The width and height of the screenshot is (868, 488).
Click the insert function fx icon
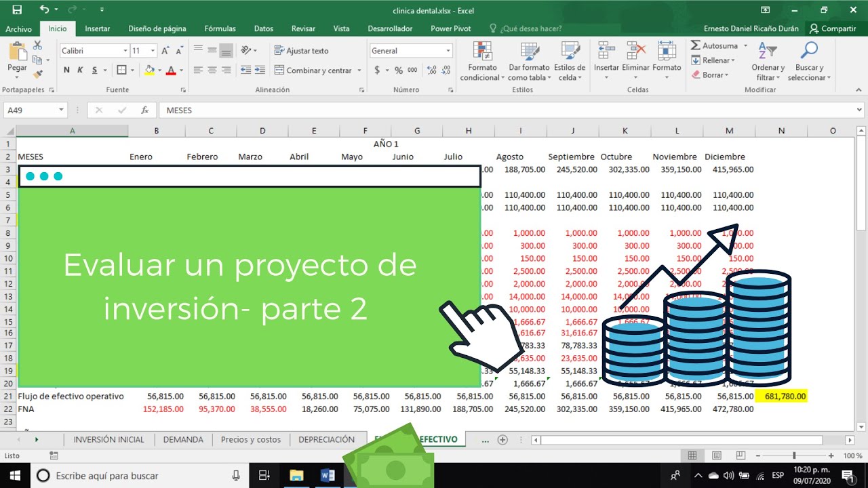(x=144, y=110)
